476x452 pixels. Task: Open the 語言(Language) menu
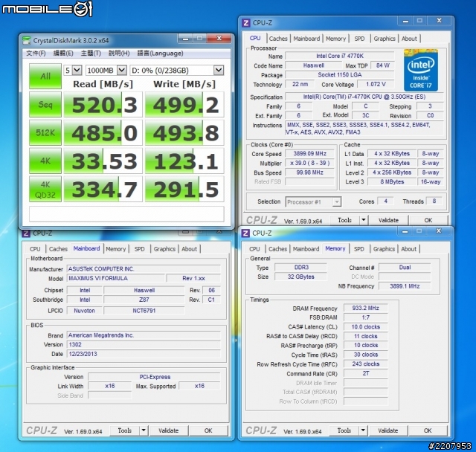tap(160, 54)
